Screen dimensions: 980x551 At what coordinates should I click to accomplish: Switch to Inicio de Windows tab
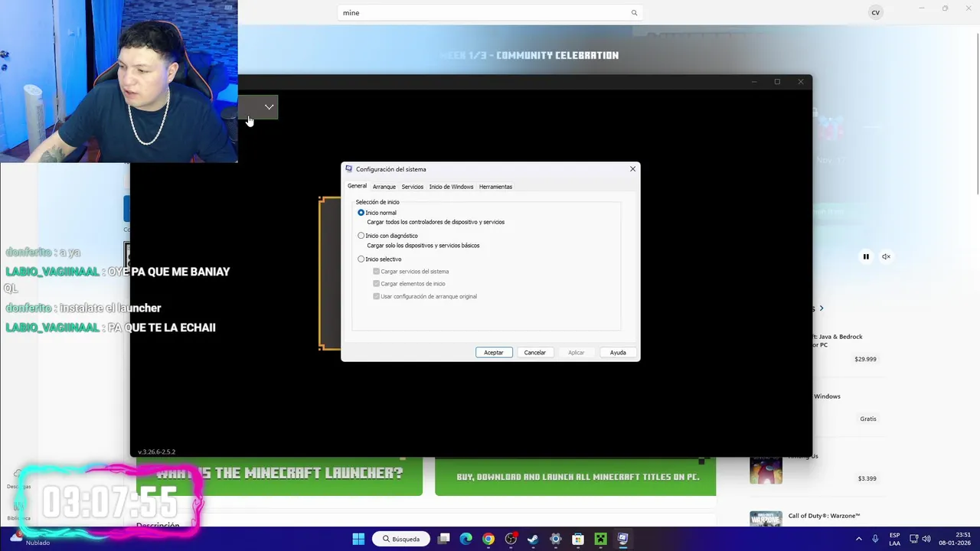click(x=451, y=187)
